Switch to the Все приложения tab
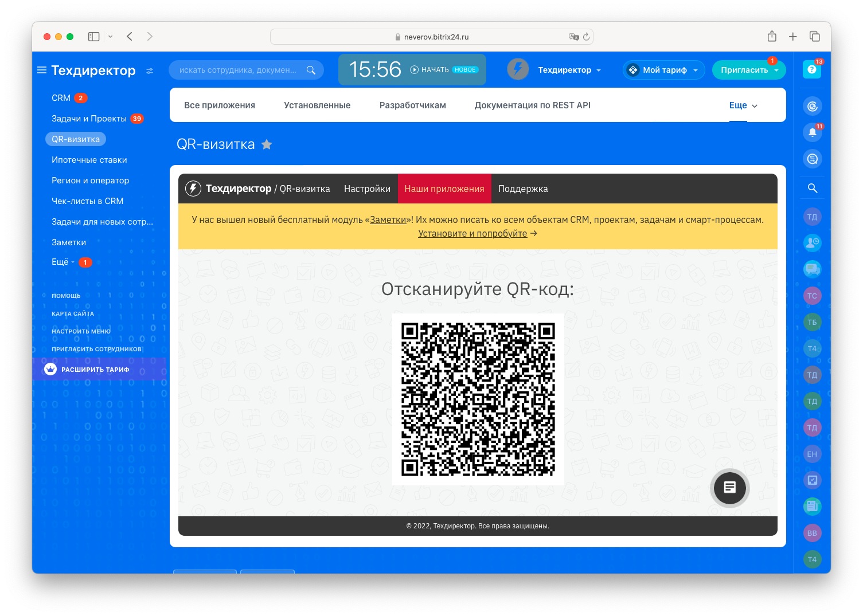Image resolution: width=863 pixels, height=616 pixels. pyautogui.click(x=220, y=105)
